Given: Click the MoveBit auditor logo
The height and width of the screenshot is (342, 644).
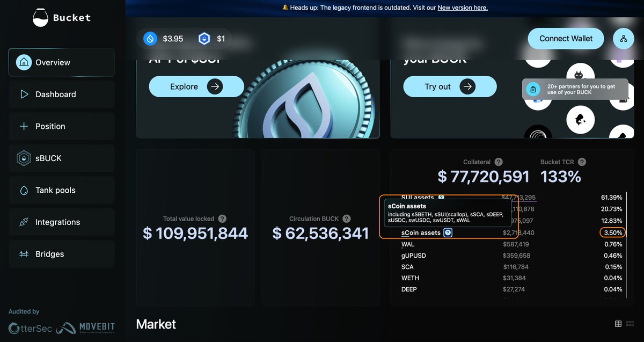Looking at the screenshot, I should (85, 328).
